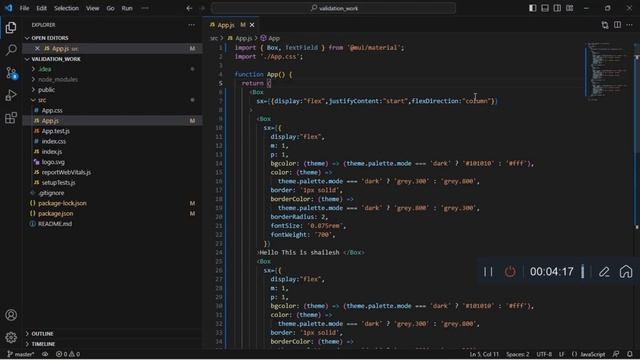This screenshot has width=640, height=360.
Task: Open reportWebVitals.js in file tree
Action: pos(66,172)
